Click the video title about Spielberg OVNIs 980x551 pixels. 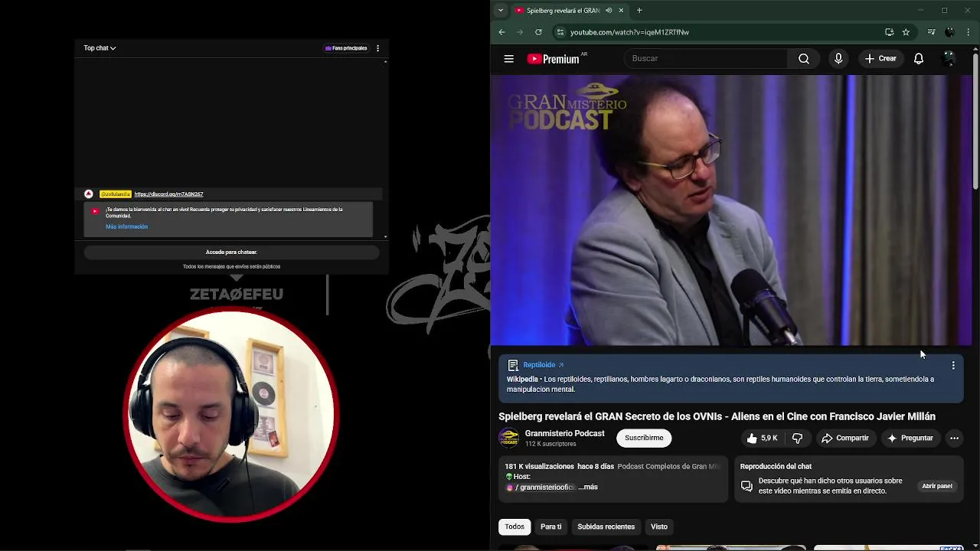coord(717,416)
